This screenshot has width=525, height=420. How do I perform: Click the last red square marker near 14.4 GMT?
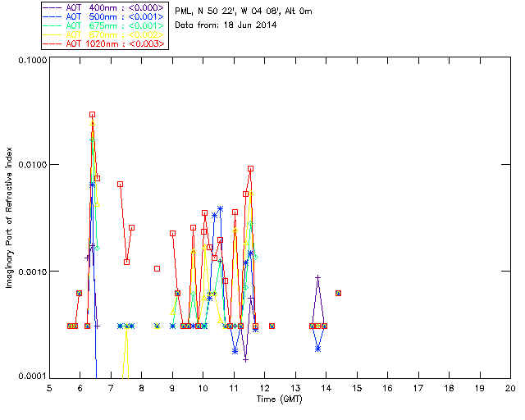(338, 293)
